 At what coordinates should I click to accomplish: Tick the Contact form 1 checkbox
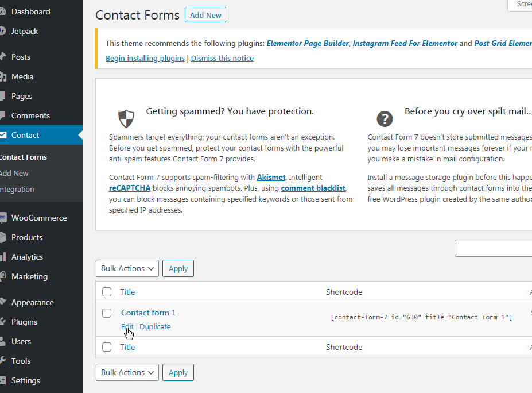tap(107, 313)
